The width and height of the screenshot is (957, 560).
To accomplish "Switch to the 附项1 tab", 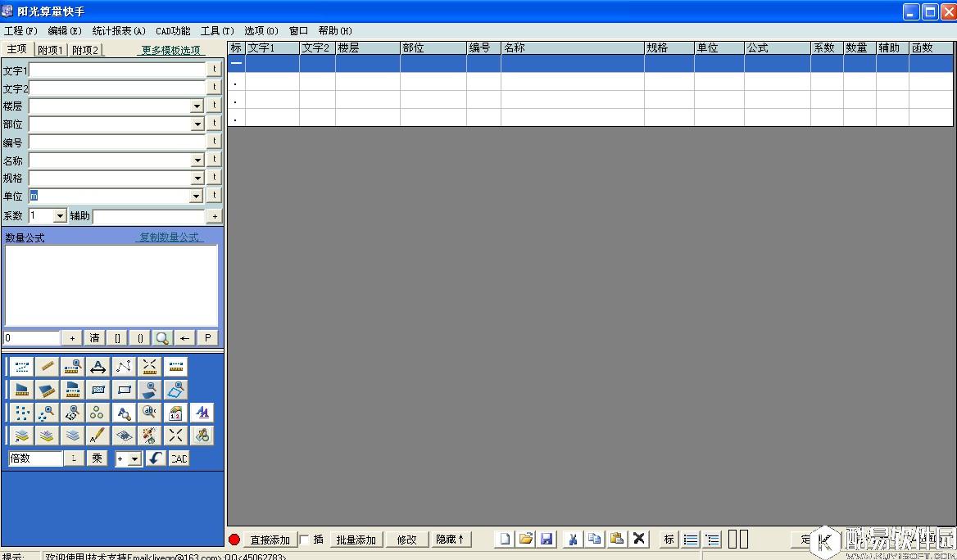I will pos(50,49).
